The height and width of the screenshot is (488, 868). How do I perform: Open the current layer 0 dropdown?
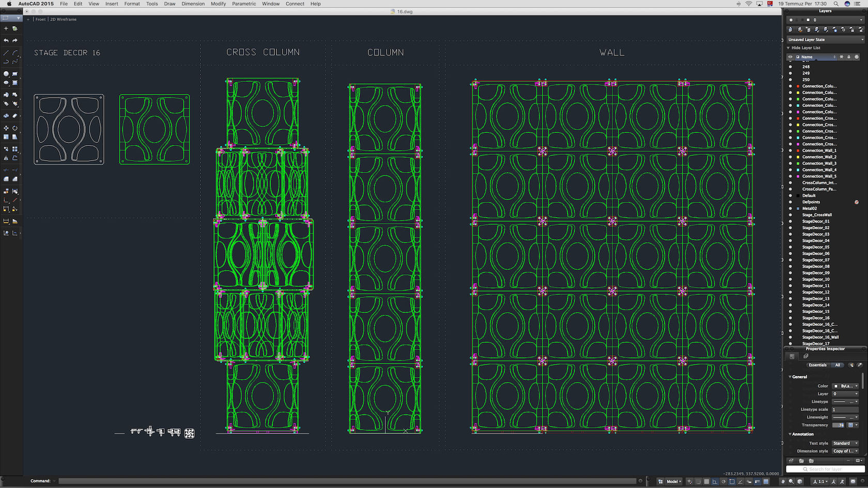click(x=826, y=20)
